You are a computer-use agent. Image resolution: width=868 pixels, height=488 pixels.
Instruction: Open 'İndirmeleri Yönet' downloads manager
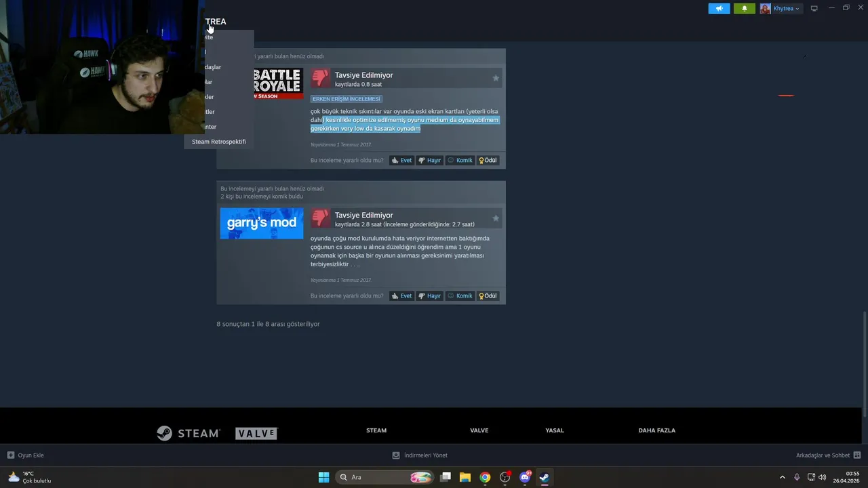[420, 455]
